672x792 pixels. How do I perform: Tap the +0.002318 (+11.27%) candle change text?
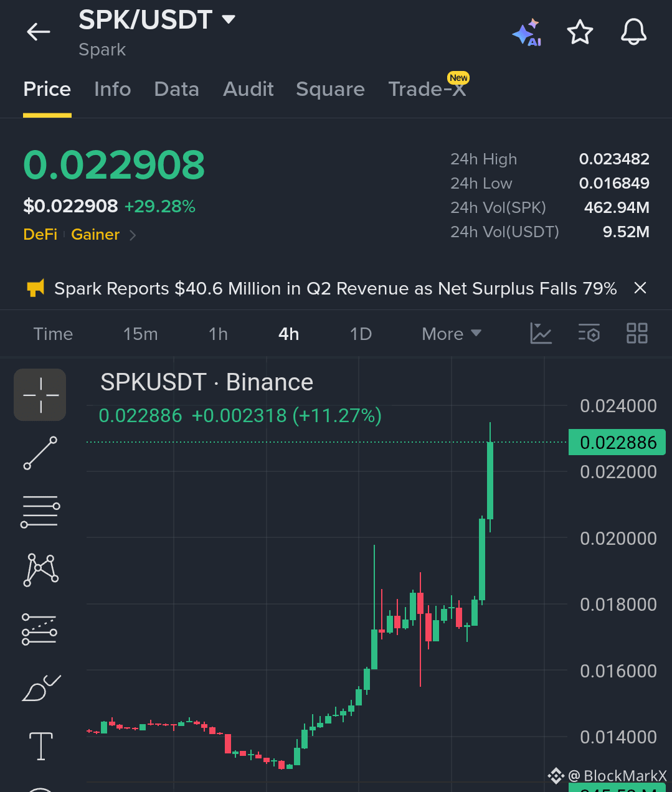[x=286, y=415]
